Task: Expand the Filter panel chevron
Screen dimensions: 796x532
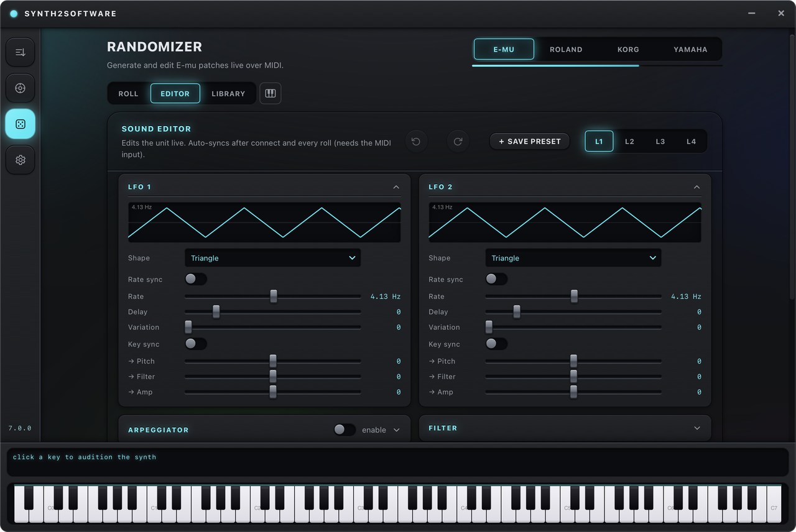Action: pos(697,428)
